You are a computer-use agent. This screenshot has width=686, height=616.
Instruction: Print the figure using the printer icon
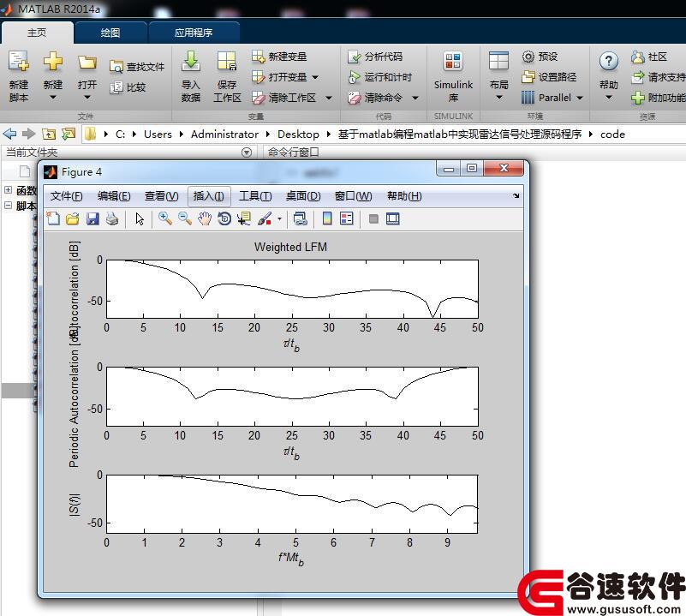coord(112,218)
